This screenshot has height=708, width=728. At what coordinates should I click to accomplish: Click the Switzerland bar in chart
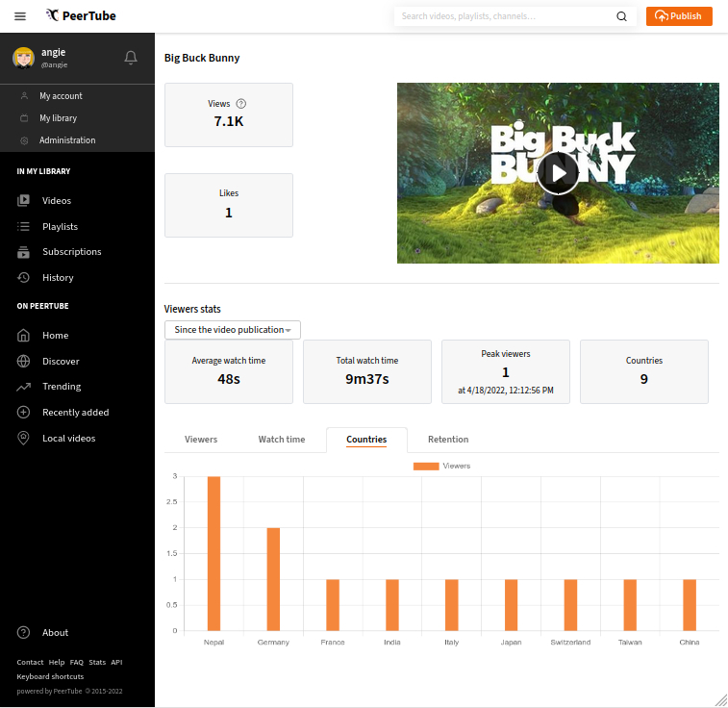(570, 605)
